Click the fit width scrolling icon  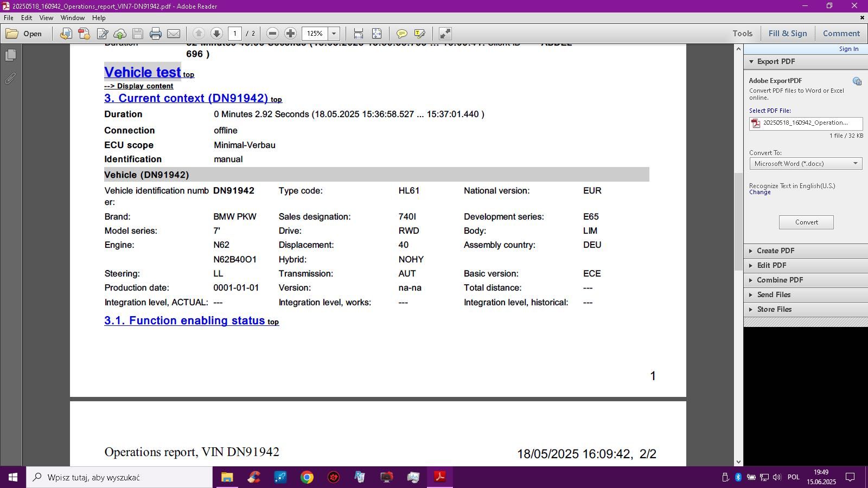tap(359, 34)
